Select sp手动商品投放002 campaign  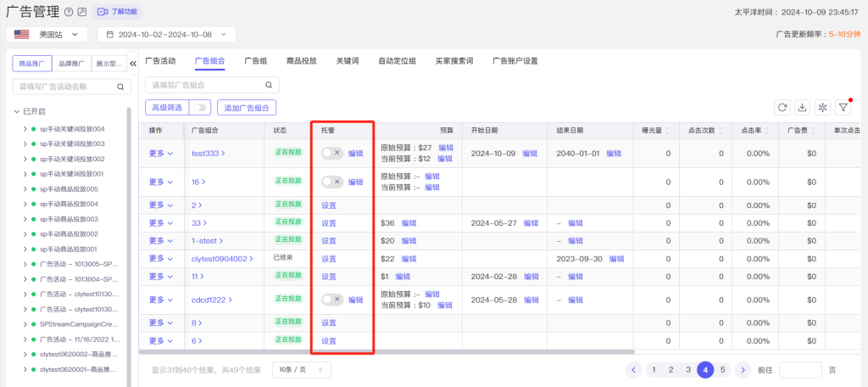tap(69, 234)
